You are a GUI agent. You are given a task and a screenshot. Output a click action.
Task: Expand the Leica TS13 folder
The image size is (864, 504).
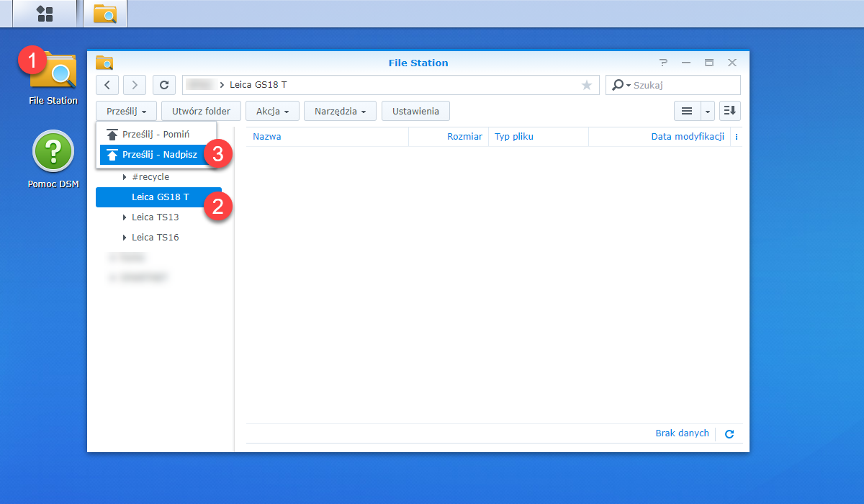[x=125, y=217]
